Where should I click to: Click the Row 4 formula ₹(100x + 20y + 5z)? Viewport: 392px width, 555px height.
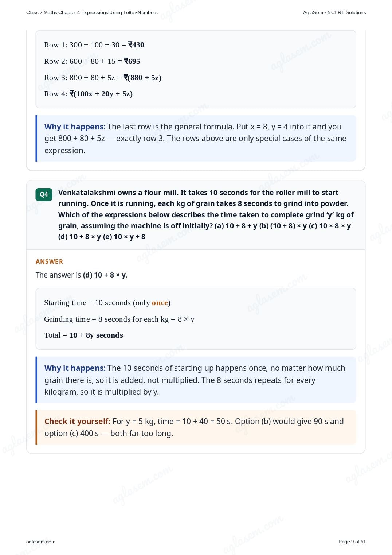point(101,94)
